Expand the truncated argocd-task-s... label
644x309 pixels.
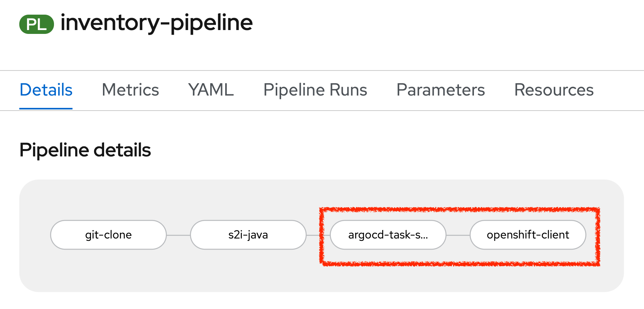pyautogui.click(x=388, y=235)
